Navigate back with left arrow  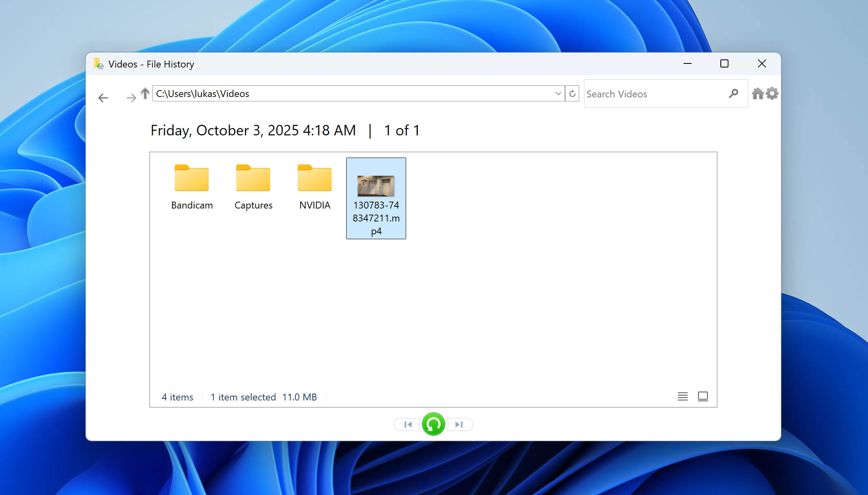tap(103, 98)
